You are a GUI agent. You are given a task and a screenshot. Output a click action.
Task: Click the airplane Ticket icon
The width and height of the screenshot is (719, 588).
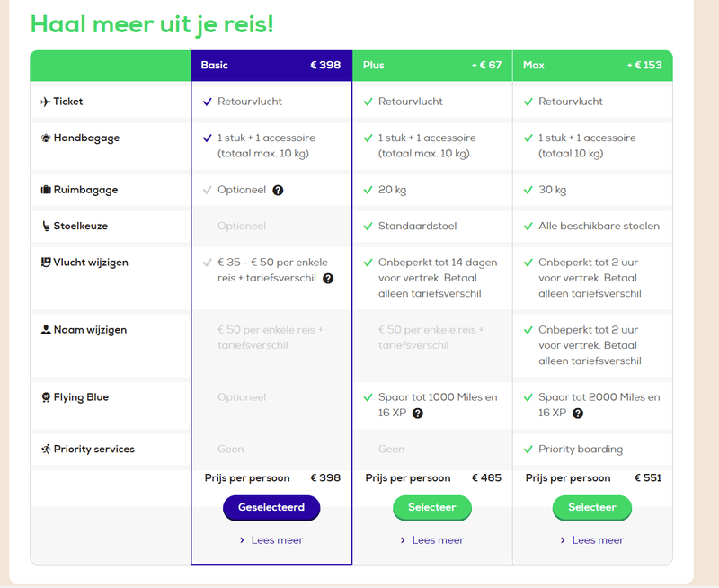tap(46, 102)
